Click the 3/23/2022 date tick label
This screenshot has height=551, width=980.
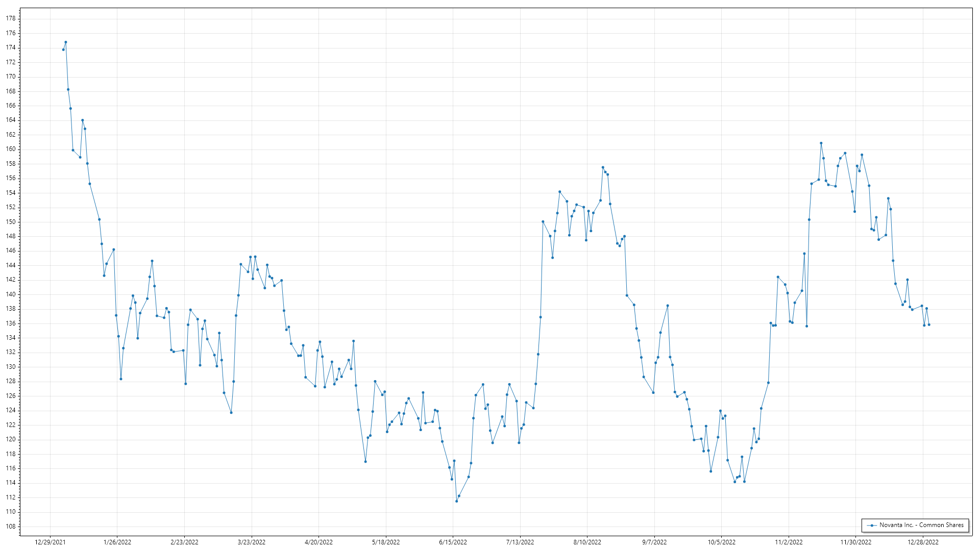252,542
